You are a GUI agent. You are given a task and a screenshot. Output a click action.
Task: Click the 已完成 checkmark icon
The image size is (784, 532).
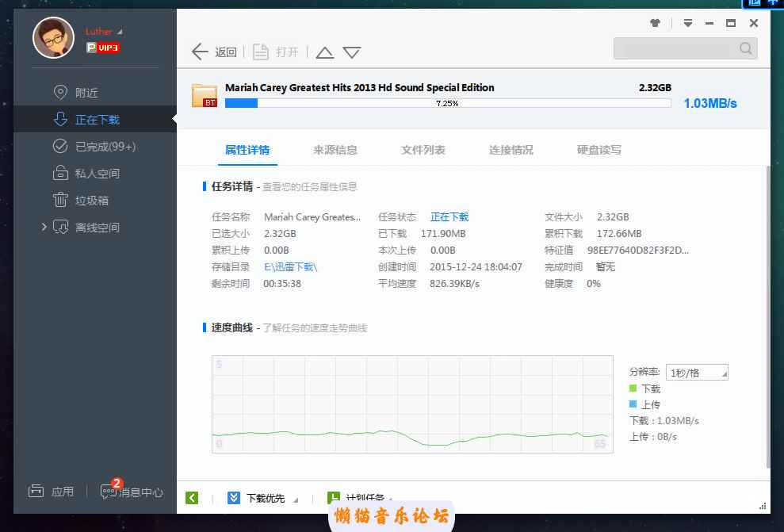[60, 146]
